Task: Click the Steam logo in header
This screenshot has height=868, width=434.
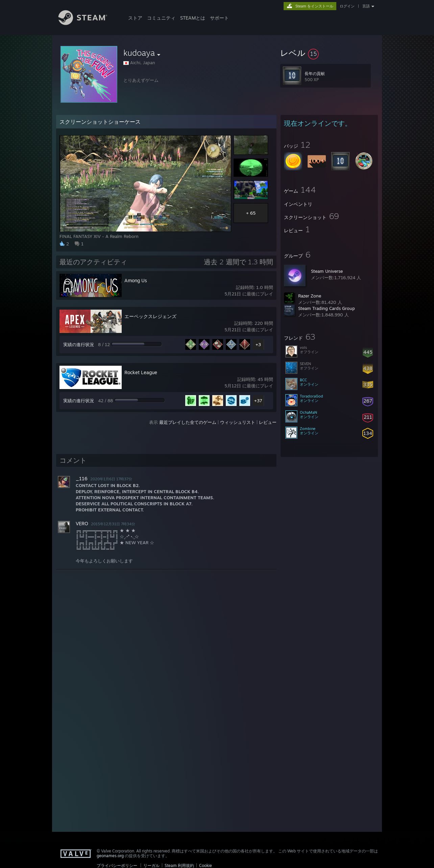Action: click(82, 18)
